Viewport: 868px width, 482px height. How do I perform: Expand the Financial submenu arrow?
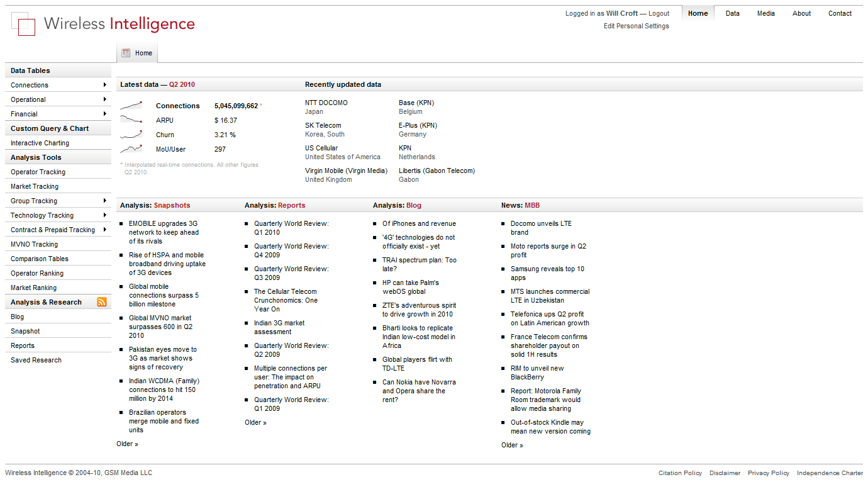(x=104, y=114)
